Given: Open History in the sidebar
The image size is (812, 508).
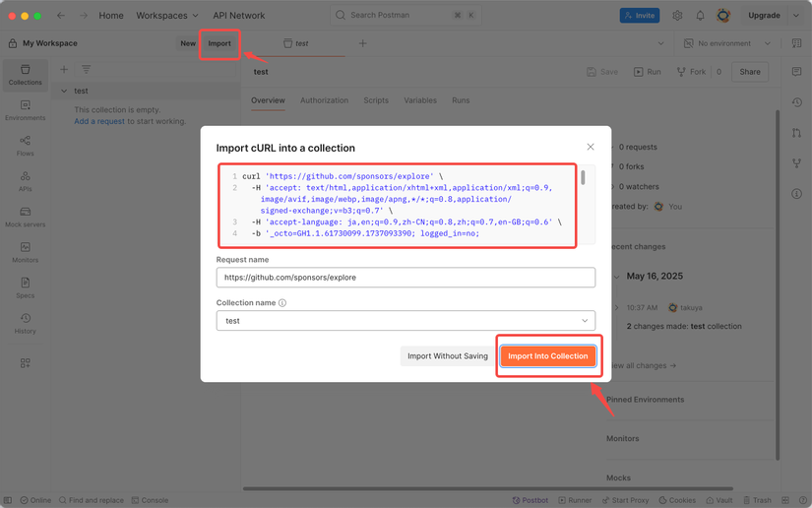Looking at the screenshot, I should 25,324.
